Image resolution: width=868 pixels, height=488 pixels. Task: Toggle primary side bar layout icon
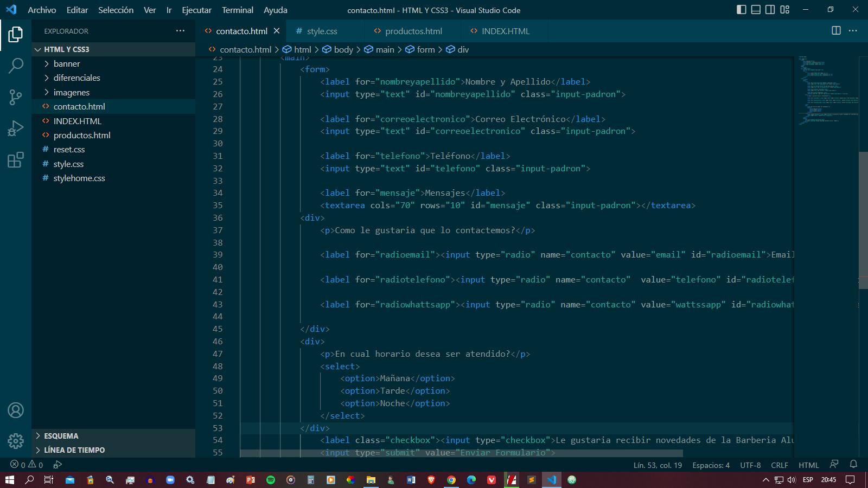[x=742, y=10]
